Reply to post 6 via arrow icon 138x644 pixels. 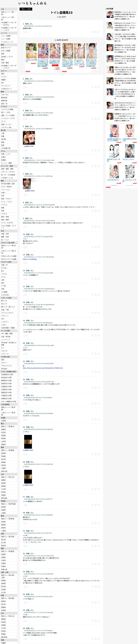tap(92, 166)
